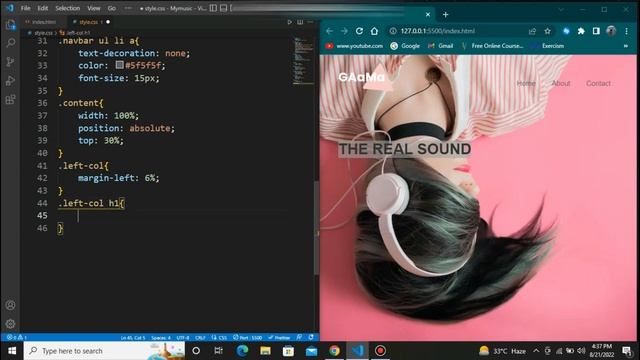This screenshot has height=360, width=640.
Task: Click the address bar URL 127.0.0.1:5500
Action: [x=438, y=31]
